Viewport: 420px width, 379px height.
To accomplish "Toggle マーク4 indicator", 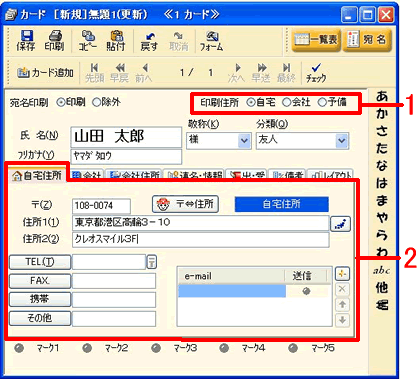I will coord(224,348).
